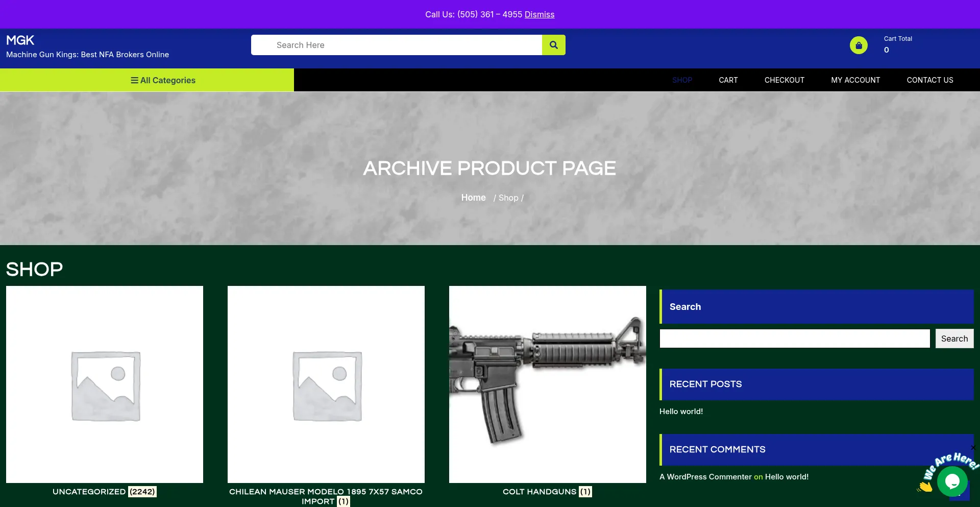Click the sidebar Search button
980x507 pixels.
pyautogui.click(x=954, y=339)
